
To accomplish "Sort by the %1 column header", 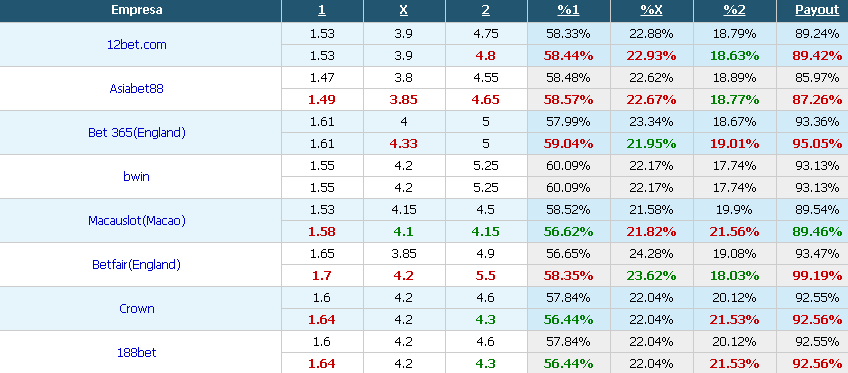I will [x=568, y=10].
